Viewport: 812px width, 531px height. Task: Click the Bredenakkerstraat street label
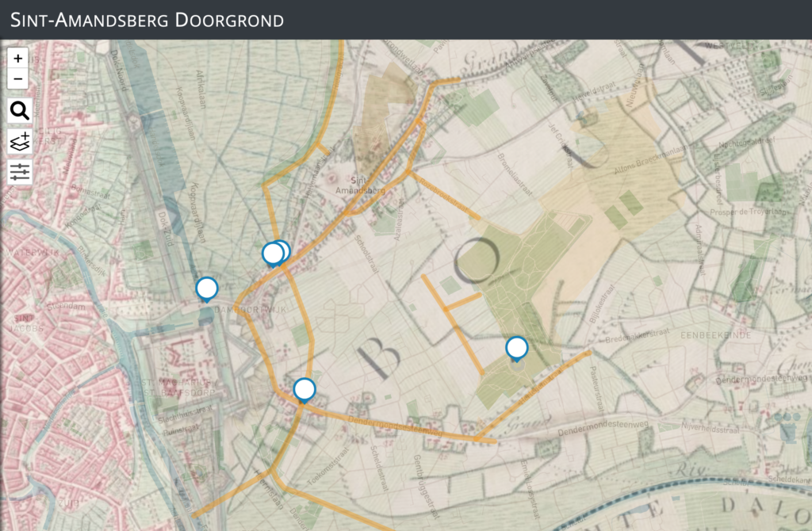(x=638, y=336)
